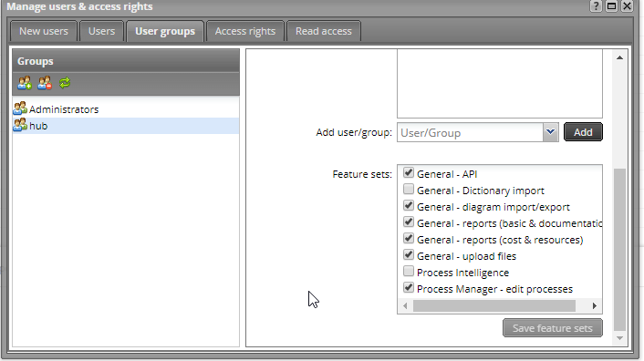The width and height of the screenshot is (644, 361).
Task: Click the feature sets horizontal scrollbar thumb
Action: (x=494, y=305)
